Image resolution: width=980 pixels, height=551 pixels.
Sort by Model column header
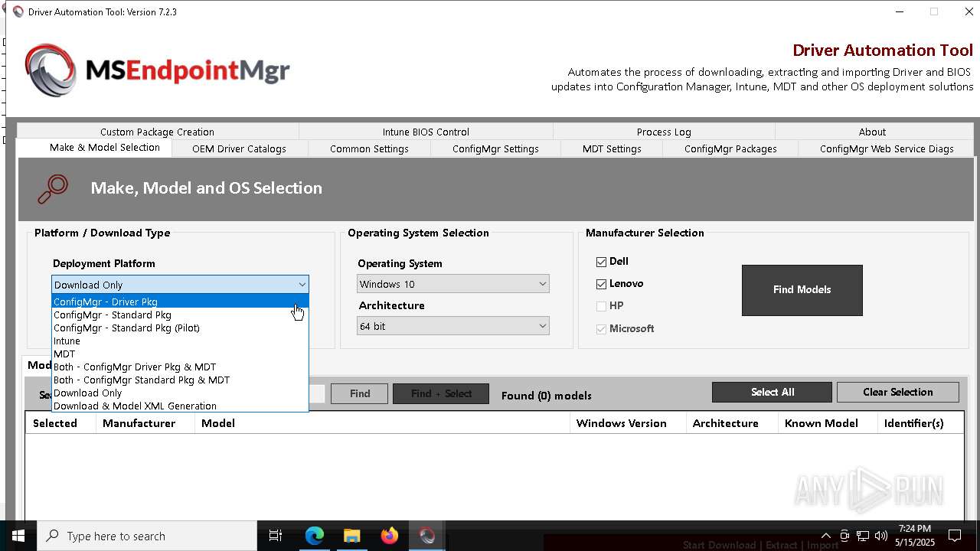[x=382, y=423]
